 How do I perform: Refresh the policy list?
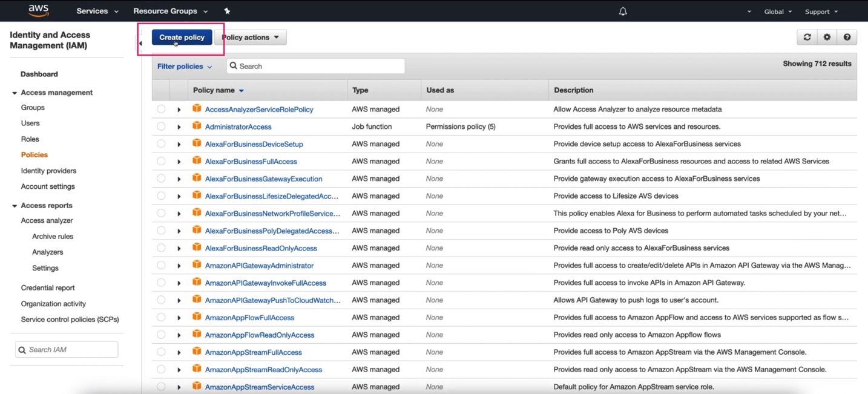[x=807, y=38]
